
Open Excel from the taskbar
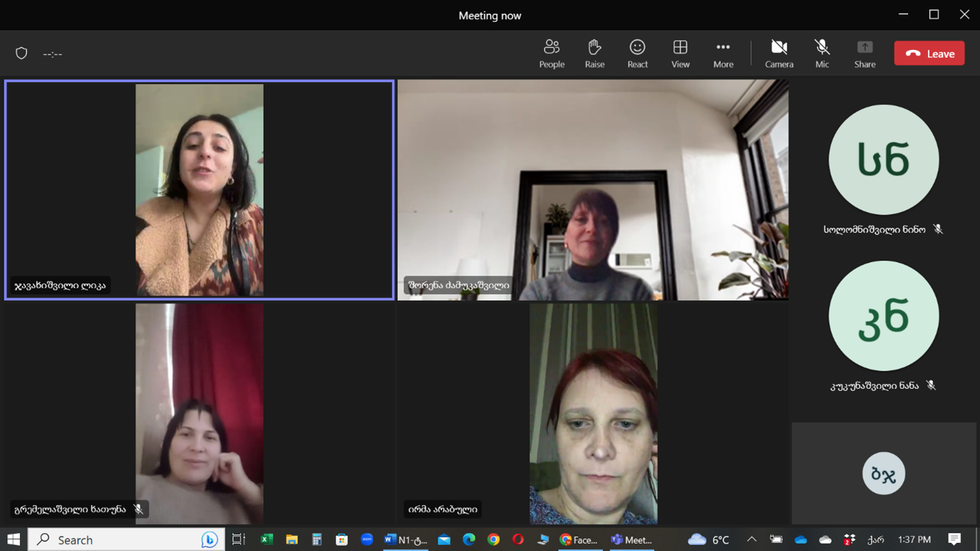coord(267,540)
